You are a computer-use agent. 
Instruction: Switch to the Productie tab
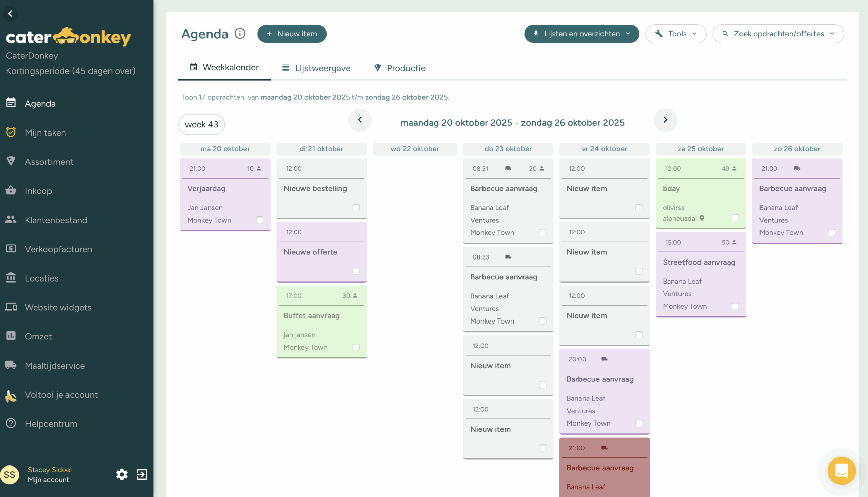pyautogui.click(x=400, y=68)
